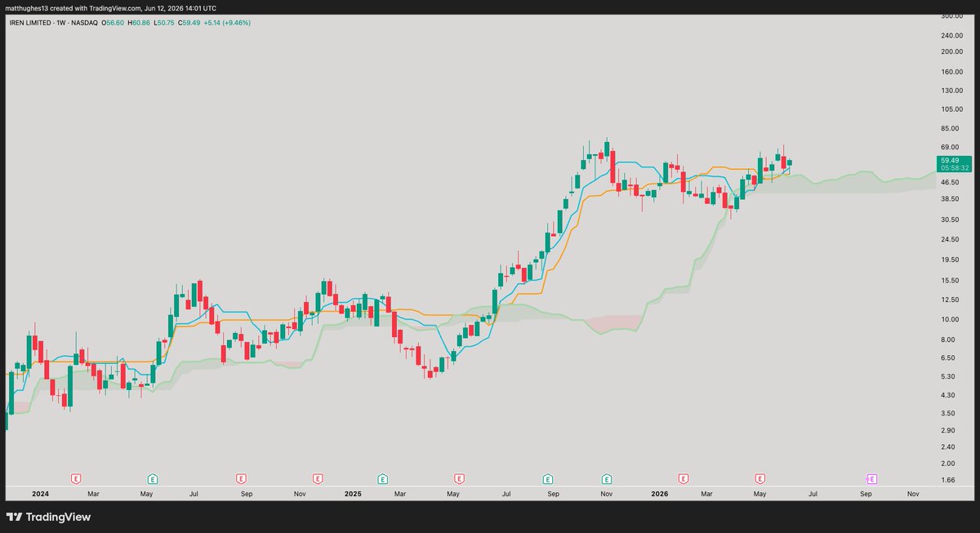Viewport: 980px width, 533px height.
Task: Click the 85.00 price axis label
Action: [x=950, y=127]
